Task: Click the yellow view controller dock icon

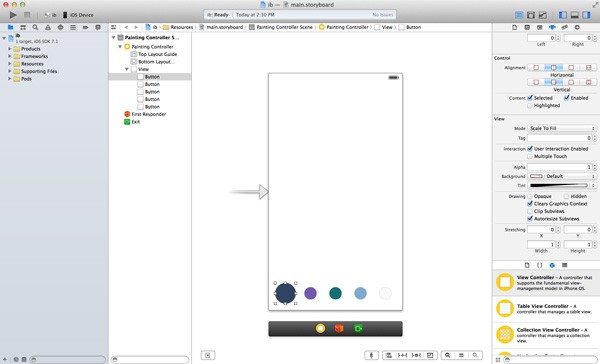Action: click(x=320, y=328)
